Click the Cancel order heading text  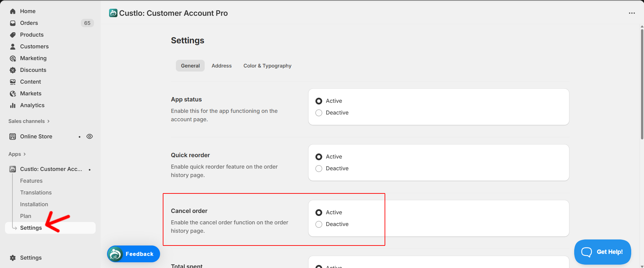[x=189, y=211]
